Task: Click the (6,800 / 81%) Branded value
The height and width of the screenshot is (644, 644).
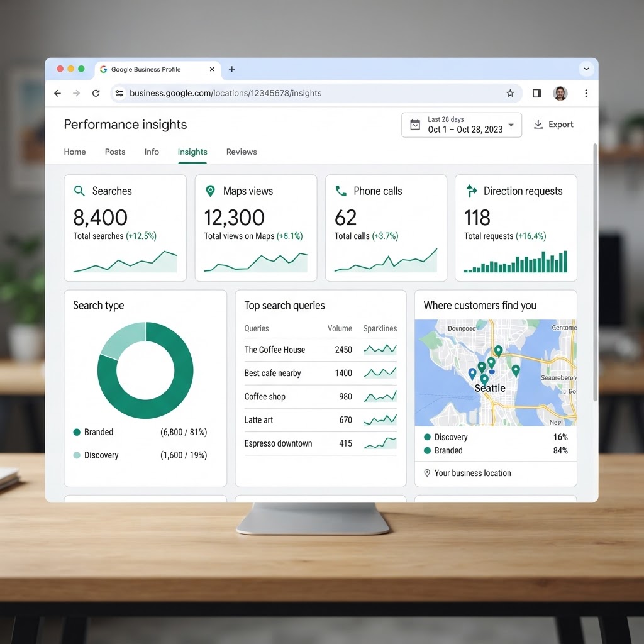Action: point(184,432)
